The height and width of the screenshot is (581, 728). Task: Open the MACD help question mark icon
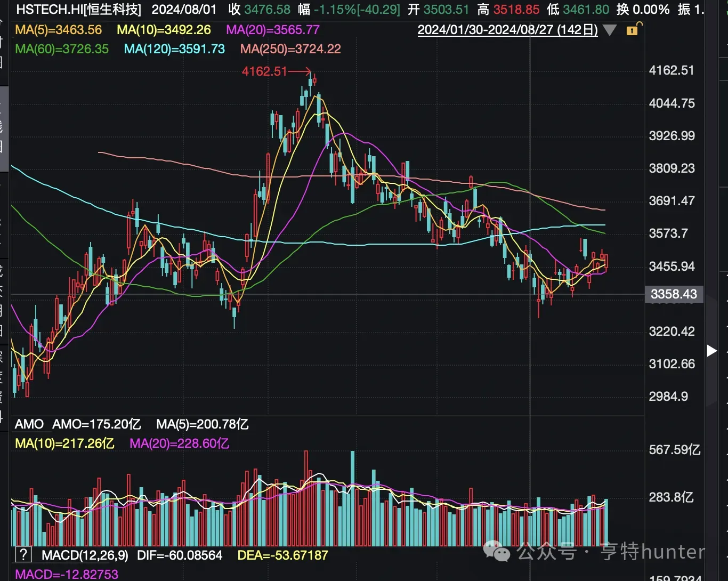pos(23,555)
